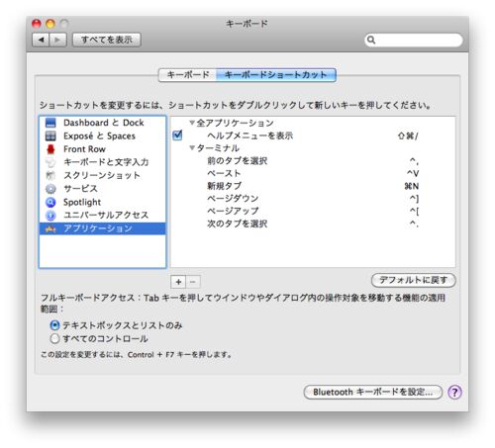Click the ユニバーサルアクセス blue icon
Viewport: 495px width, 448px height.
(50, 216)
